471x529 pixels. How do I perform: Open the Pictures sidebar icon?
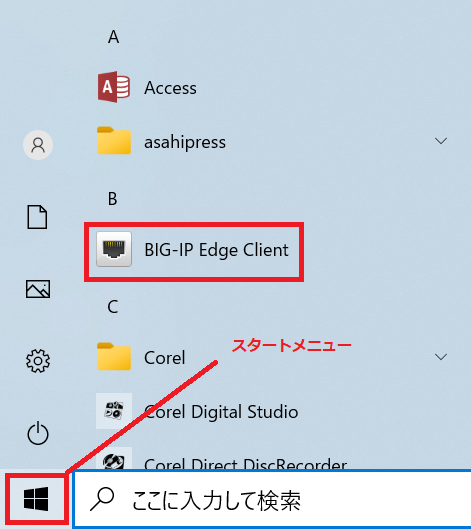(x=38, y=289)
